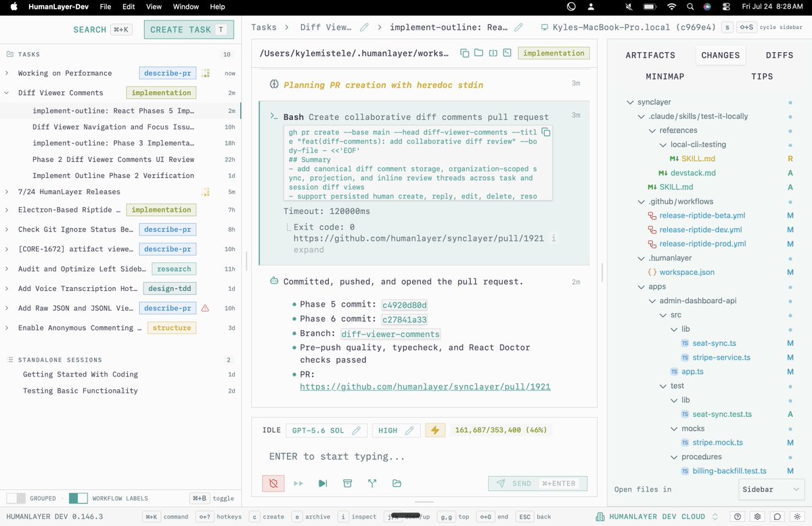Copy the workspace path with the copy icon

[x=464, y=53]
